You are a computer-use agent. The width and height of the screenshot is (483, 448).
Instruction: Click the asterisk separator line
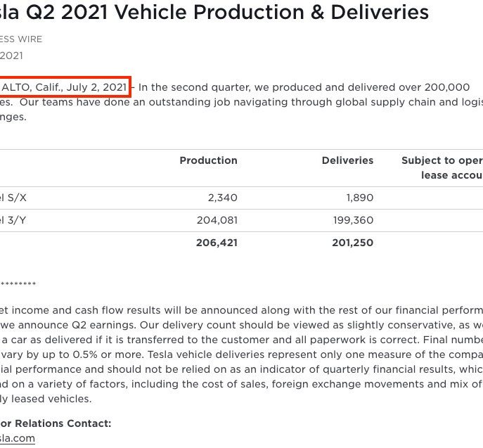(18, 283)
